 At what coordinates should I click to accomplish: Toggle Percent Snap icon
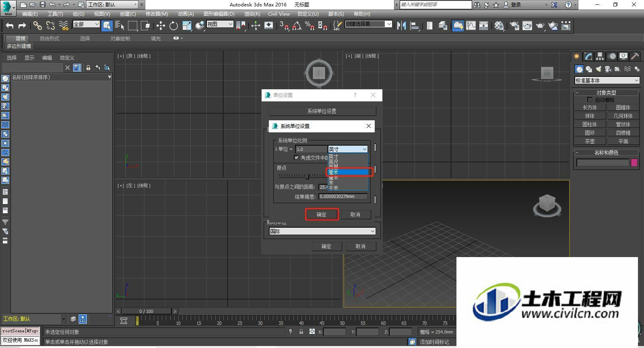point(310,26)
